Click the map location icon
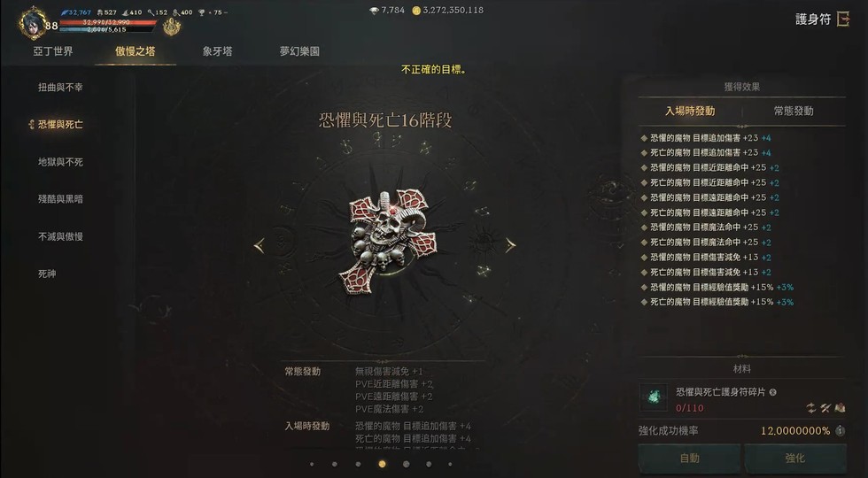The image size is (868, 478). click(x=840, y=408)
